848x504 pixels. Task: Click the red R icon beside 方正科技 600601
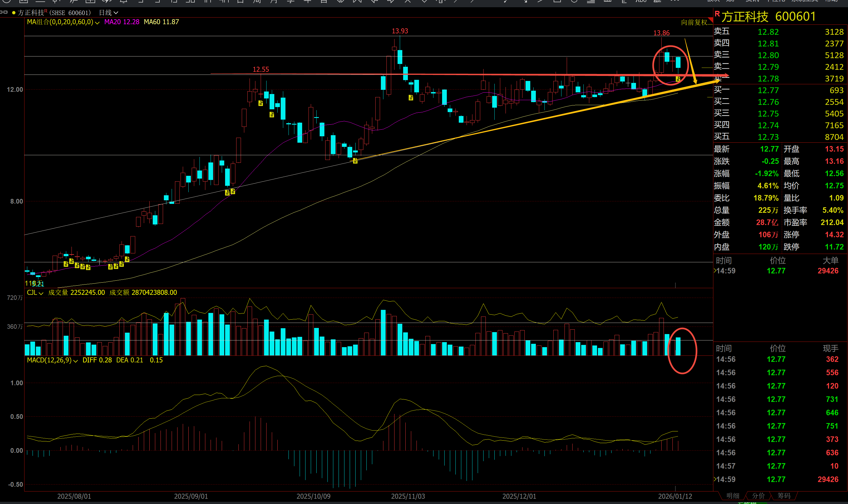[x=717, y=14]
